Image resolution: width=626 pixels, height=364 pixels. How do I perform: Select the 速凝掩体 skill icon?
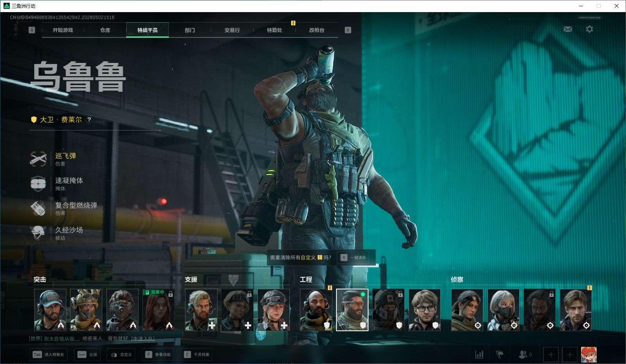tap(38, 184)
